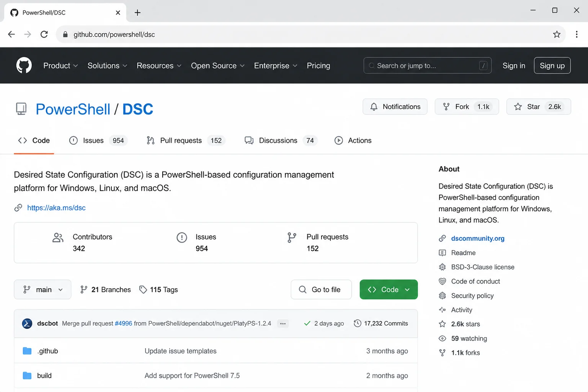This screenshot has height=392, width=588.
Task: Expand the Solutions menu
Action: (x=107, y=66)
